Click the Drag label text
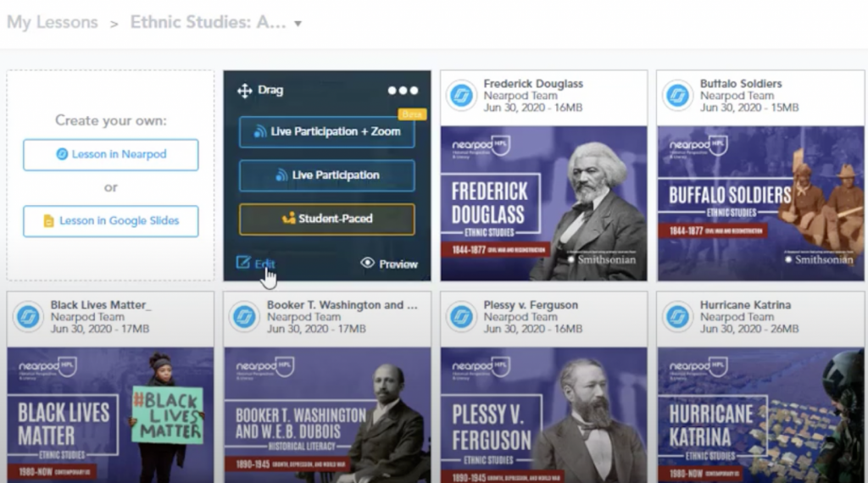This screenshot has width=868, height=483. click(x=270, y=90)
